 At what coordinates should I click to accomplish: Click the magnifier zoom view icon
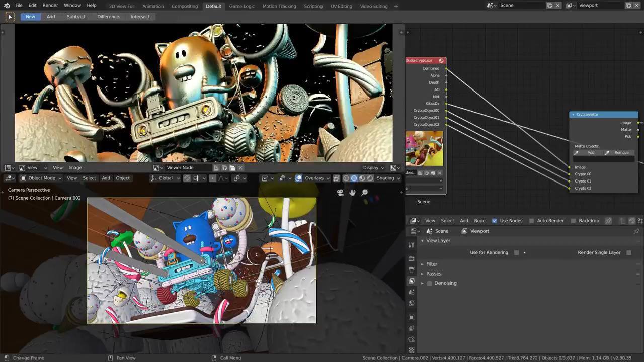click(x=365, y=192)
